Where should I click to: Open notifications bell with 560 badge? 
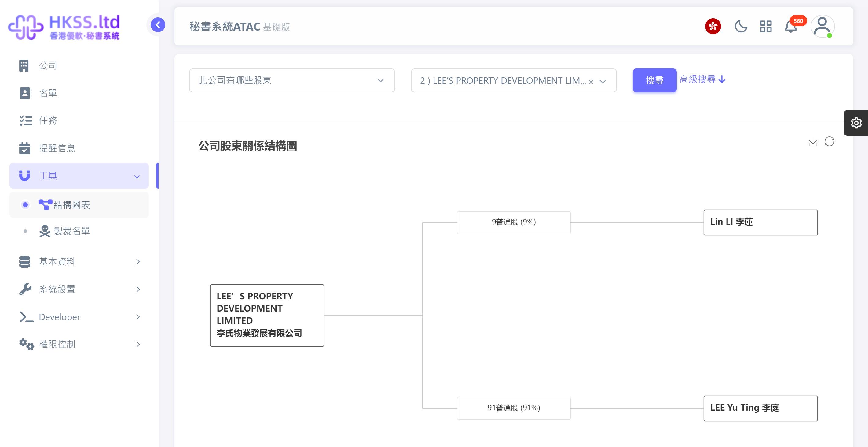791,26
